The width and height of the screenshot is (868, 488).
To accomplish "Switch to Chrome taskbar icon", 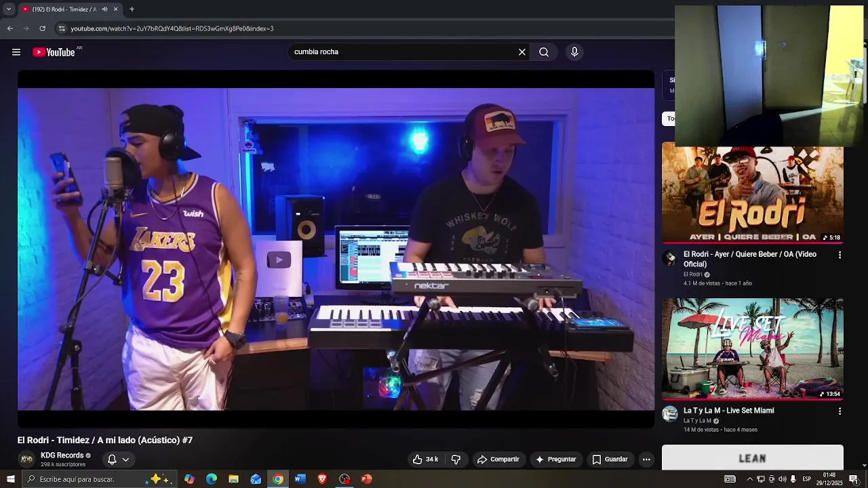I will coord(278,479).
